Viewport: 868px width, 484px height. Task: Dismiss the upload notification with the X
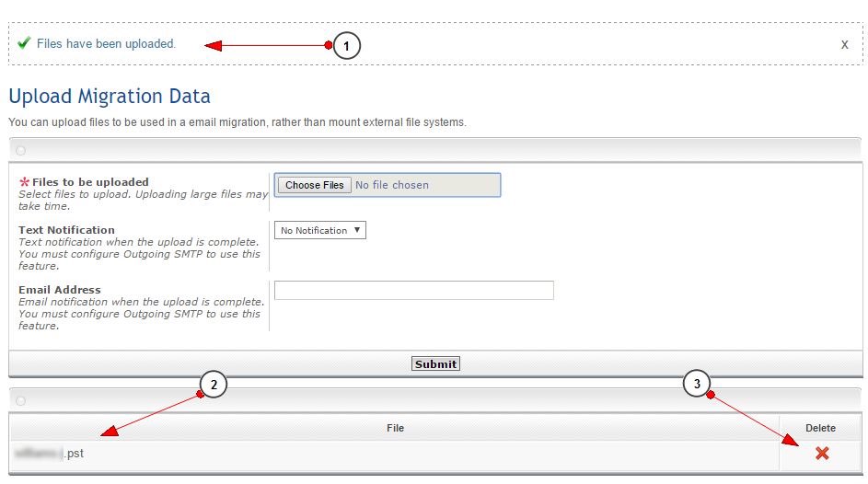coord(844,45)
